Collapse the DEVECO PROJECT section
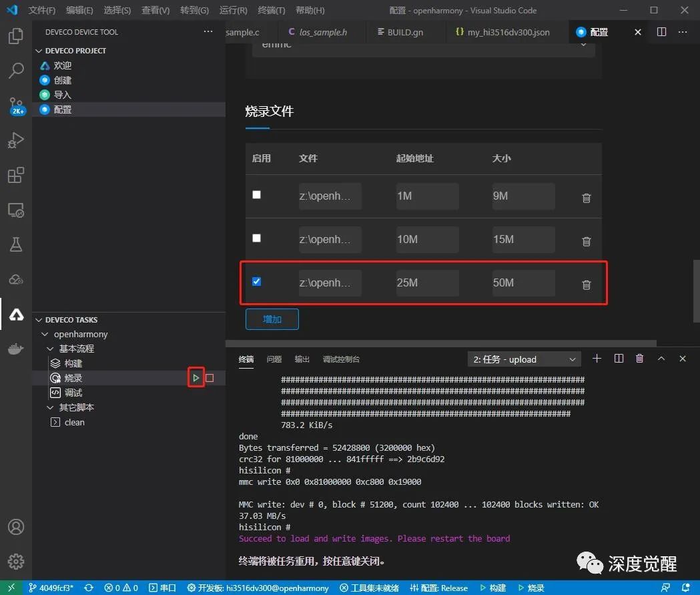700x595 pixels. 39,51
